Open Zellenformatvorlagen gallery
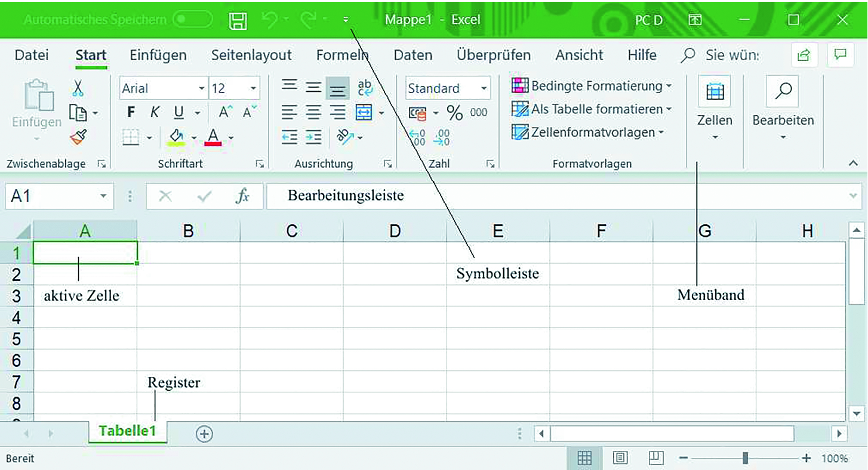The height and width of the screenshot is (470, 868). (588, 132)
